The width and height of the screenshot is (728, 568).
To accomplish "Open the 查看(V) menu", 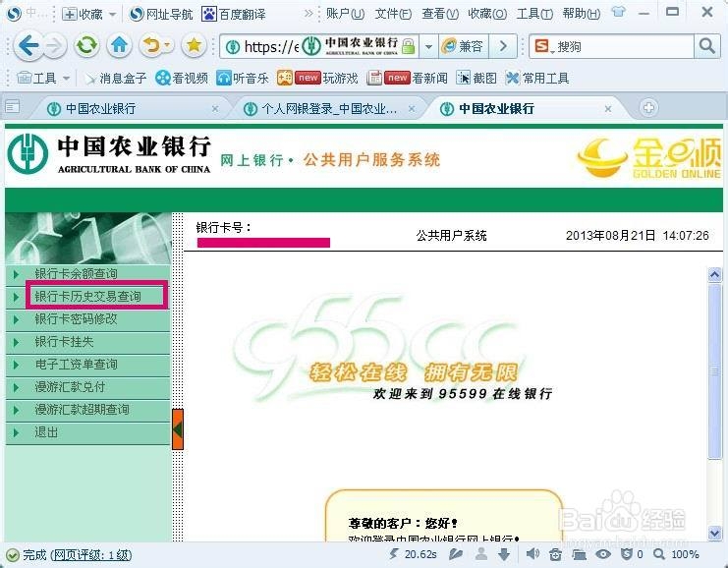I will coord(440,14).
